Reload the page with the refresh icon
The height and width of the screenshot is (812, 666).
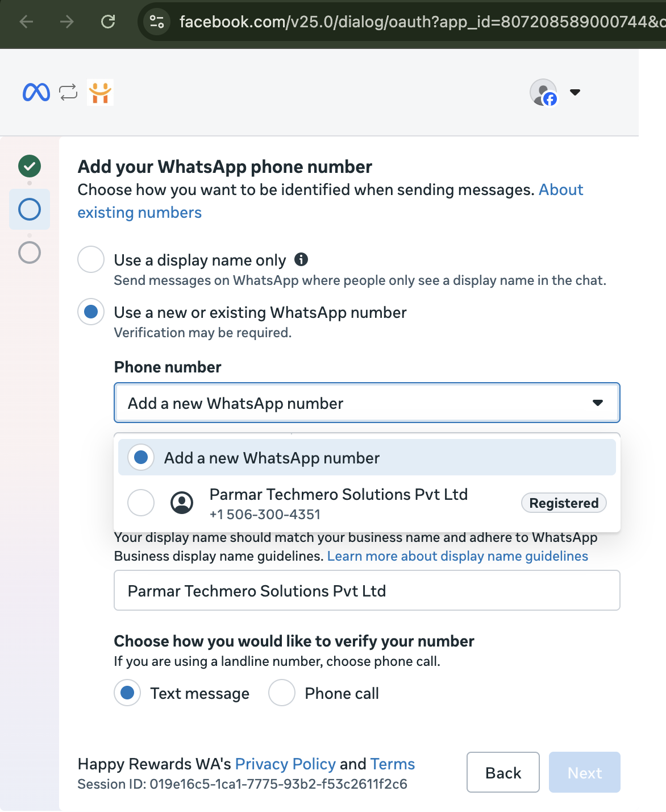point(108,22)
